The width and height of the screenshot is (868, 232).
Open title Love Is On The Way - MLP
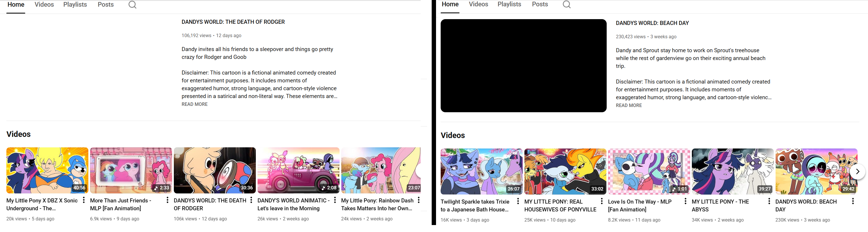[640, 206]
